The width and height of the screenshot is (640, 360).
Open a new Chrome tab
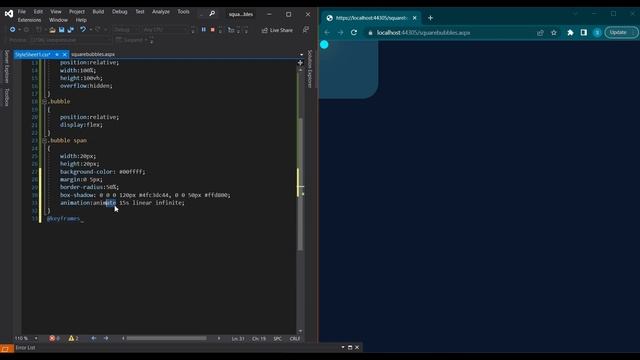pos(430,18)
